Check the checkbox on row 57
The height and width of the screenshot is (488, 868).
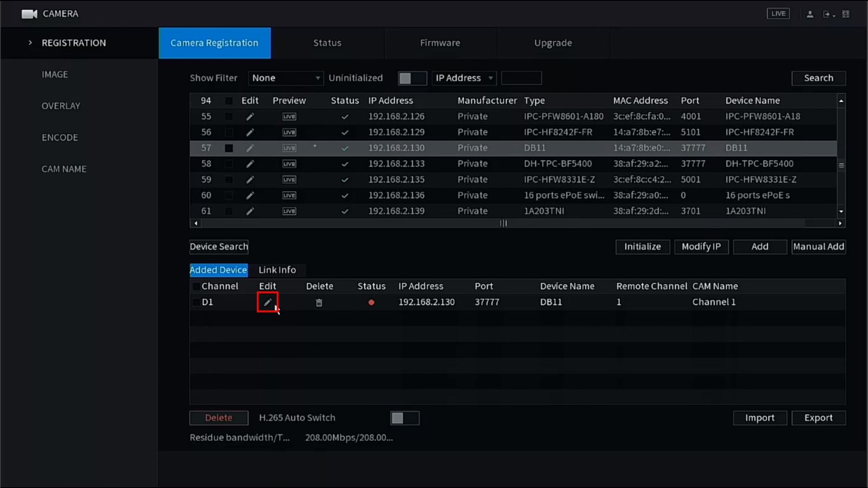(229, 148)
